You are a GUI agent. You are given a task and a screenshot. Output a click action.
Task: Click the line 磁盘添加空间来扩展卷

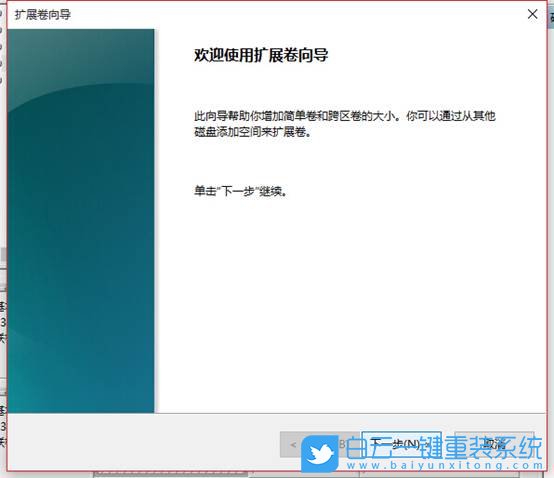(253, 132)
